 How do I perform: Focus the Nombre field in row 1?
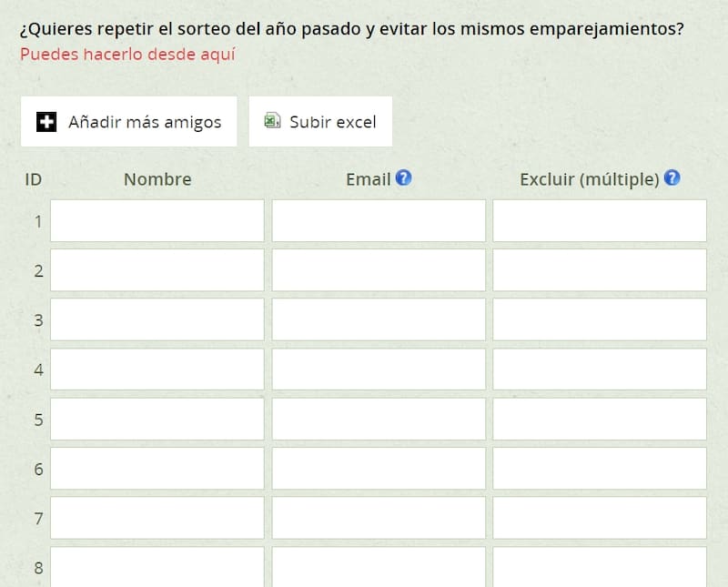pos(157,221)
